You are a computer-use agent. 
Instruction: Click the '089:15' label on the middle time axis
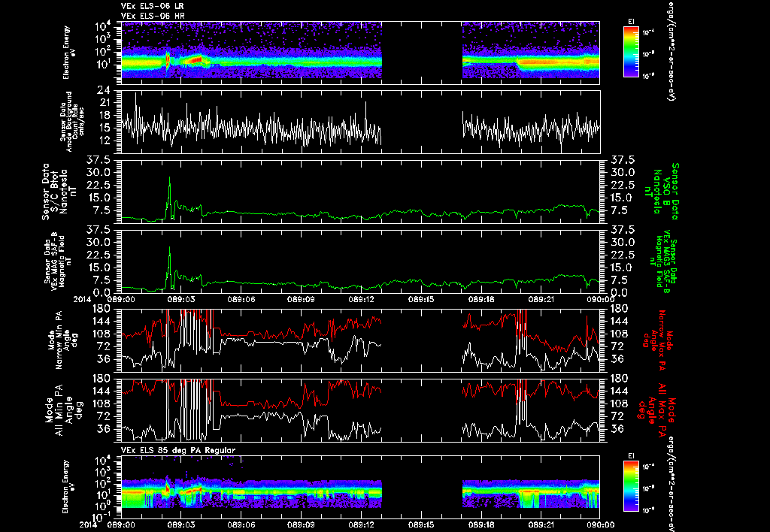pos(422,299)
